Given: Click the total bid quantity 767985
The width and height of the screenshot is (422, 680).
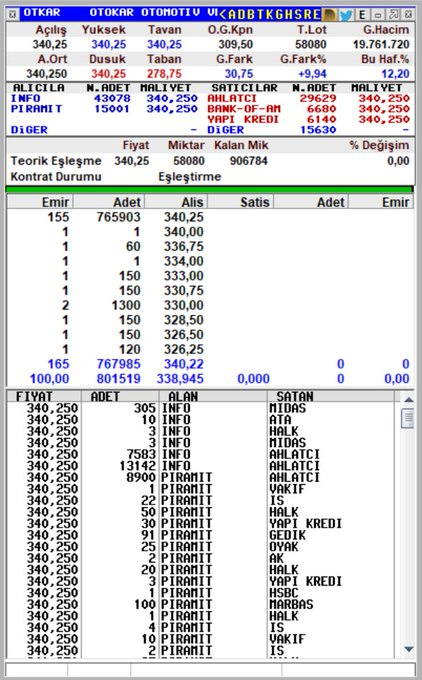Looking at the screenshot, I should [118, 364].
